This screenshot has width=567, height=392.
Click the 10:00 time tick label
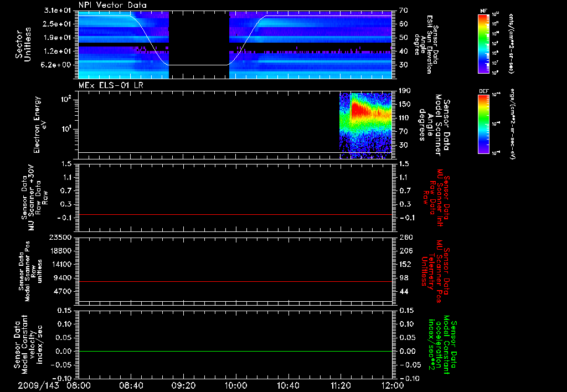pos(236,385)
